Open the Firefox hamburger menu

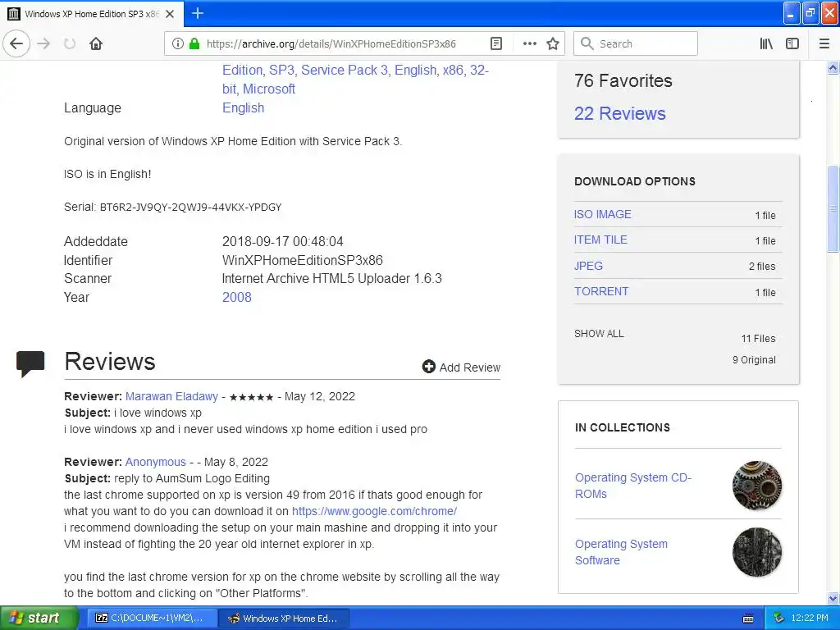tap(824, 43)
